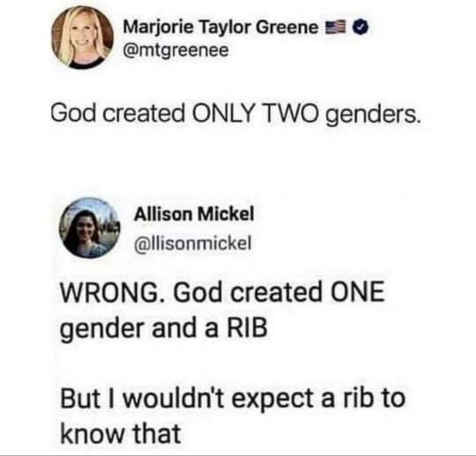Open the Marjorie Taylor Greene display name
476x456 pixels.
tap(220, 29)
